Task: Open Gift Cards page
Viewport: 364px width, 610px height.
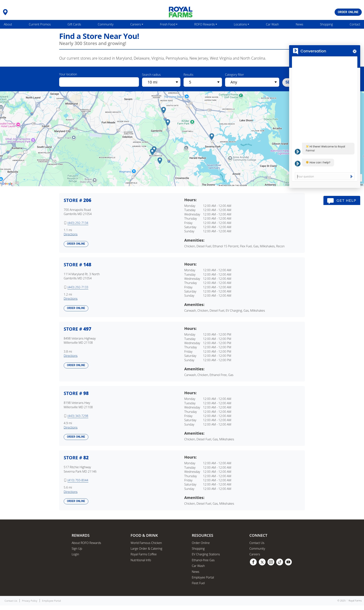Action: tap(74, 24)
